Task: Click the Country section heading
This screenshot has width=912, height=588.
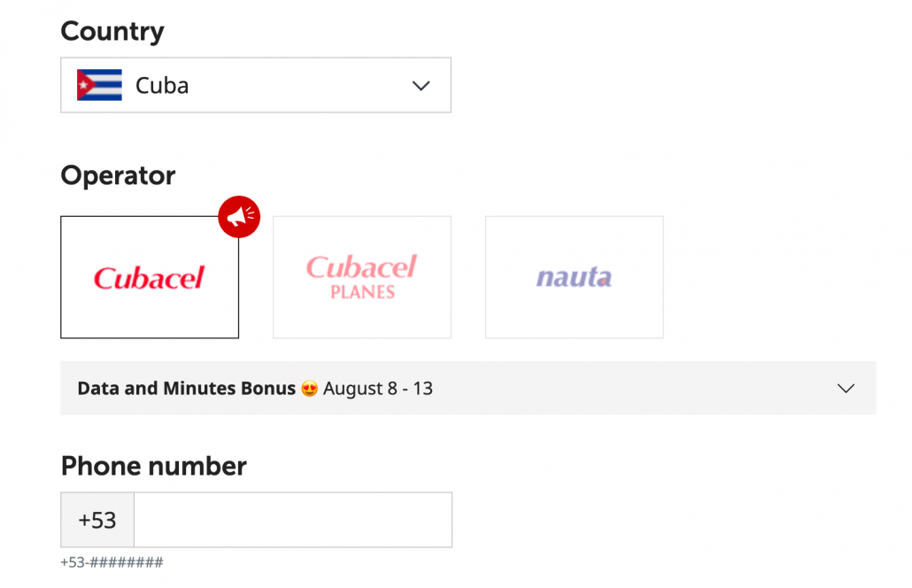Action: 112,31
